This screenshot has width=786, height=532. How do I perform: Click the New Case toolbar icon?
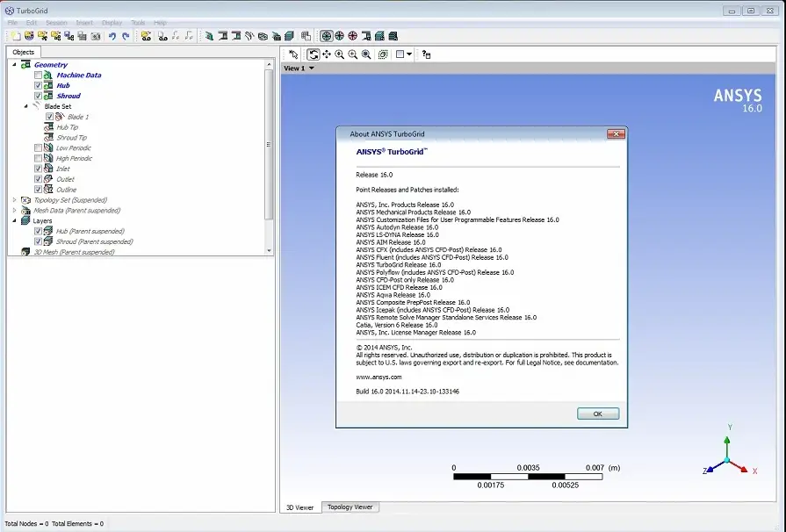coord(16,36)
